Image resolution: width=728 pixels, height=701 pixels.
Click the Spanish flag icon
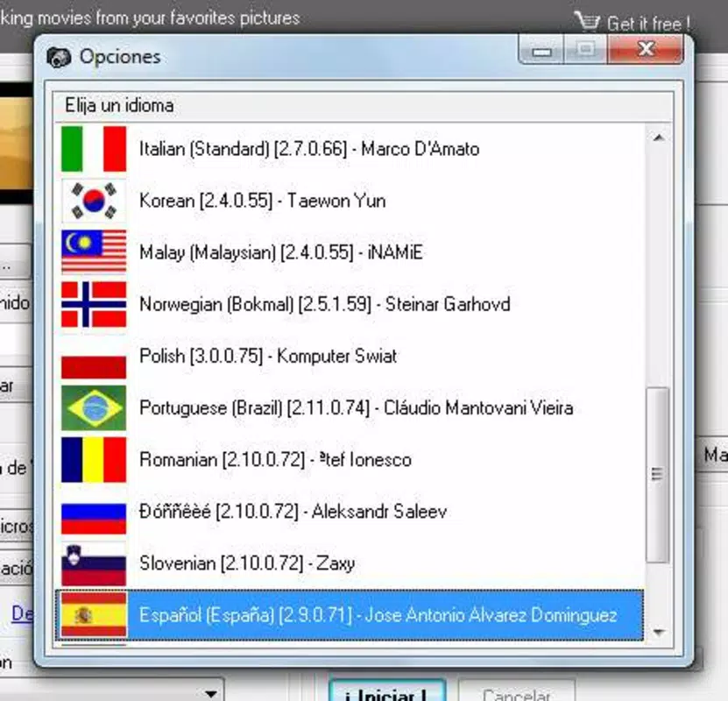[94, 616]
